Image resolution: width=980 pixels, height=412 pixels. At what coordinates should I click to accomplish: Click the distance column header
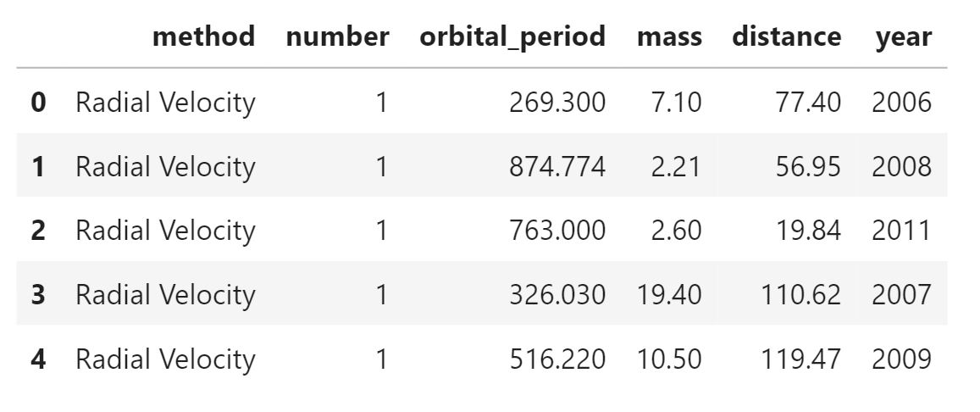point(786,36)
